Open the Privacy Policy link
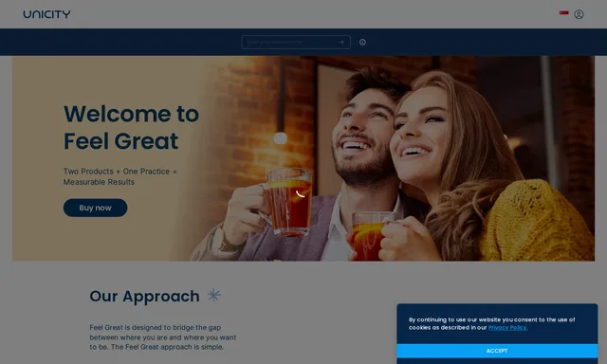 coord(507,328)
